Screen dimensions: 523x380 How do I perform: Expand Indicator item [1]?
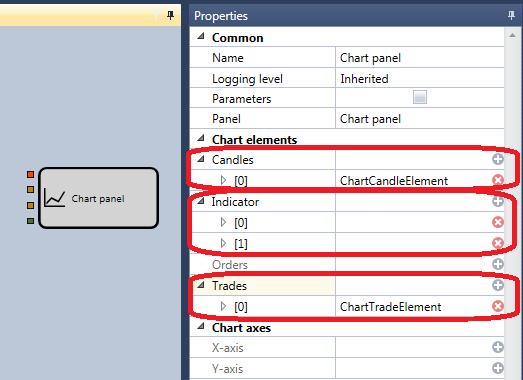point(223,243)
